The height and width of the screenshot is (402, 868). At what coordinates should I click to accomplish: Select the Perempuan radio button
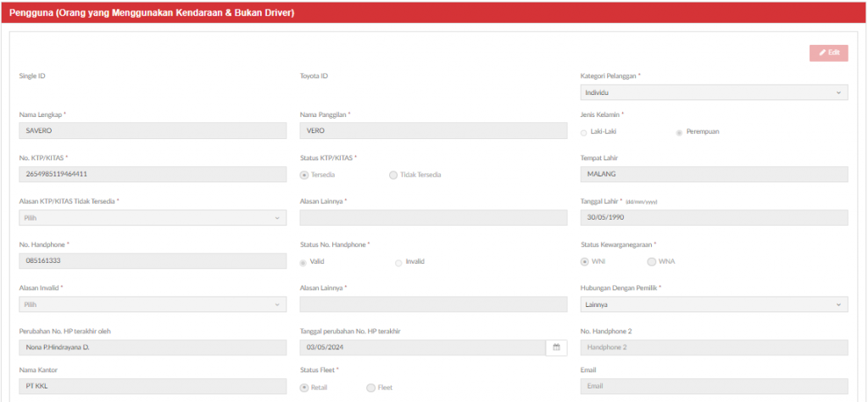(679, 132)
